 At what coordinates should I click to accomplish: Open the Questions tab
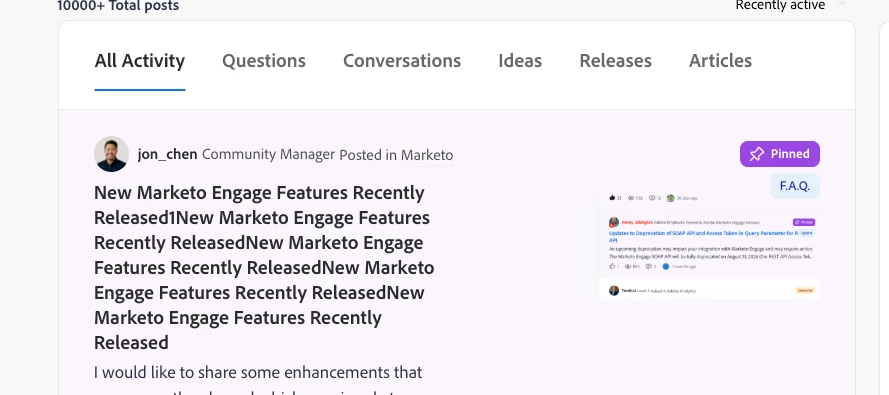(264, 61)
